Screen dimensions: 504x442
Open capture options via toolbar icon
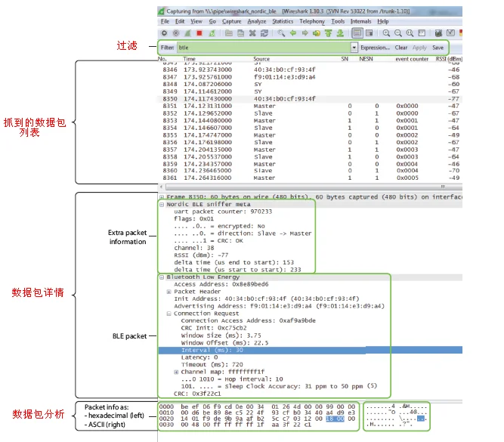176,33
